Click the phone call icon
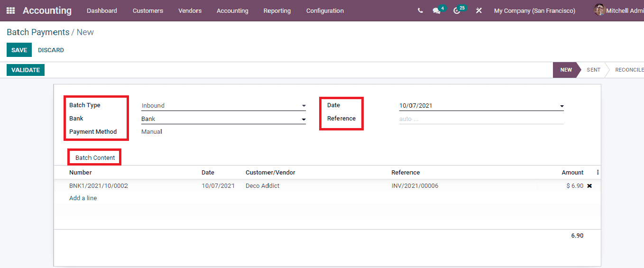Screen dimensions: 644x268 (x=420, y=10)
